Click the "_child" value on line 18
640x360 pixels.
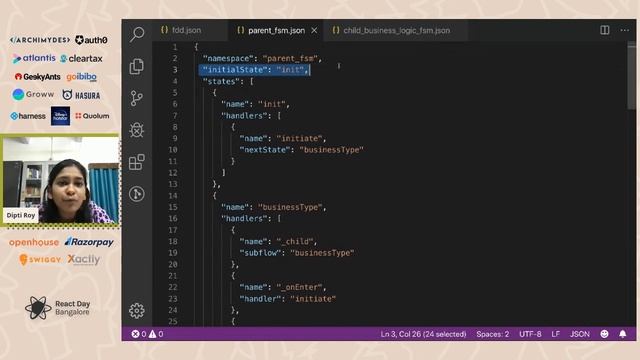[x=295, y=241]
